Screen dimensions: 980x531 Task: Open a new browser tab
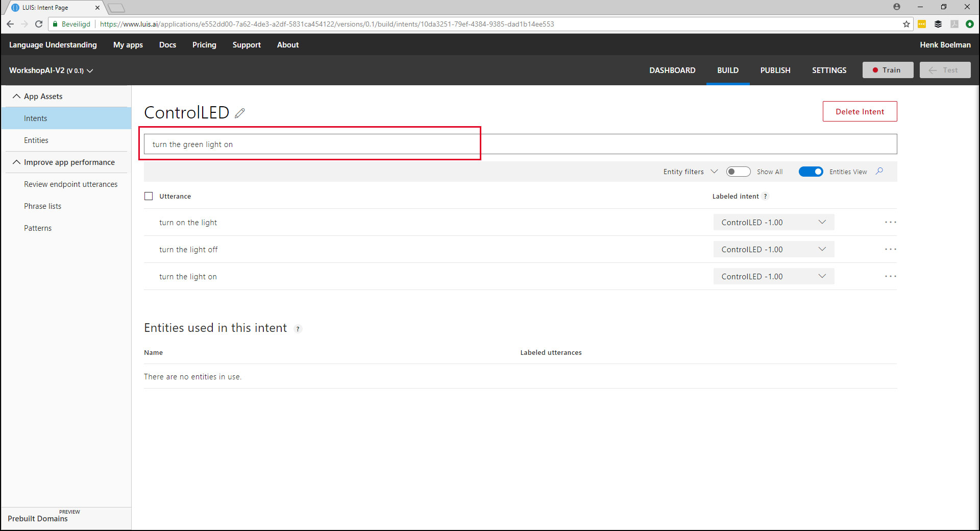click(x=116, y=8)
